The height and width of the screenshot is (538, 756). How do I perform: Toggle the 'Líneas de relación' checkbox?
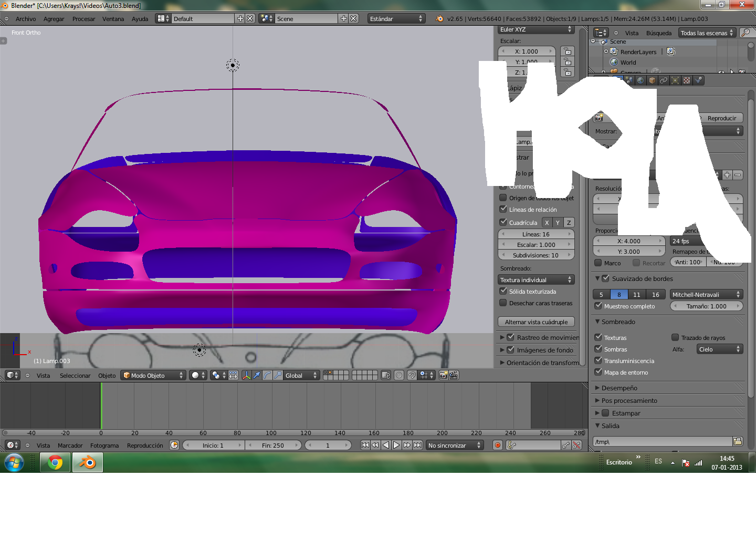(x=503, y=209)
